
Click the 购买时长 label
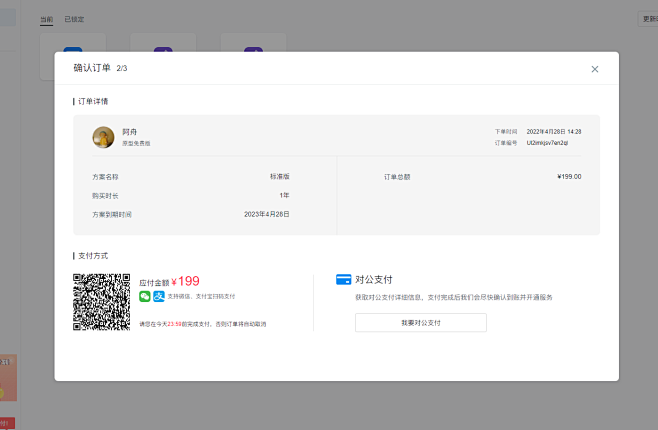pyautogui.click(x=105, y=196)
